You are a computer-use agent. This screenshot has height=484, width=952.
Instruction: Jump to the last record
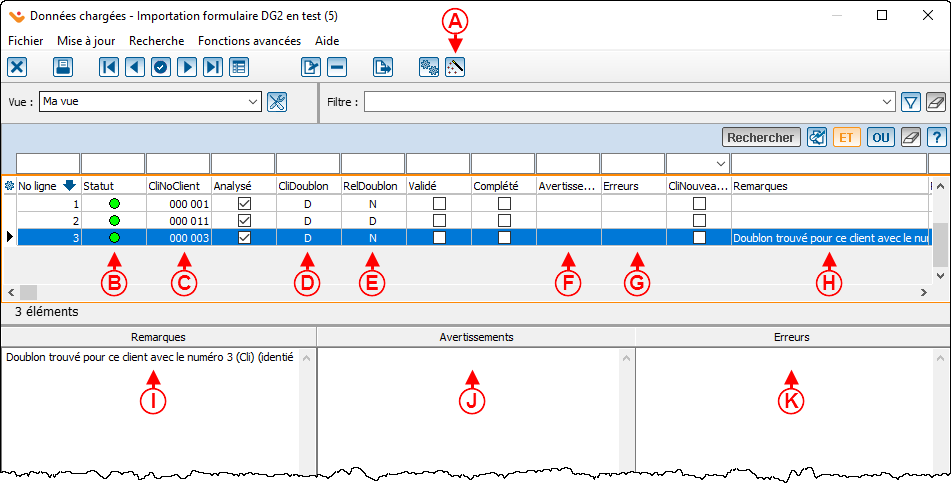point(213,67)
